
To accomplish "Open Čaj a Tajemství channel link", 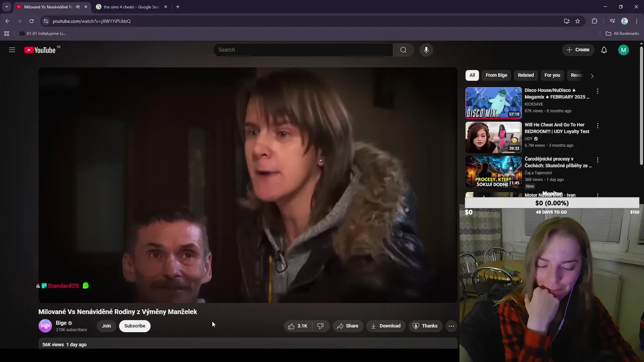I will pyautogui.click(x=538, y=173).
